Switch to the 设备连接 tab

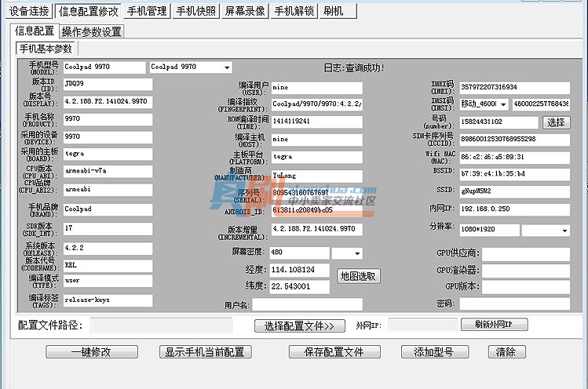[x=29, y=11]
